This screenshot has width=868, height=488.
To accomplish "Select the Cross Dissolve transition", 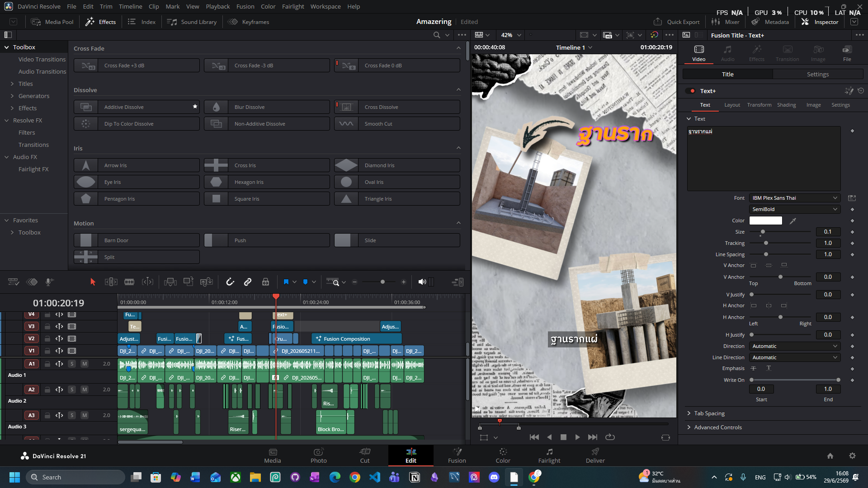I will click(x=397, y=107).
